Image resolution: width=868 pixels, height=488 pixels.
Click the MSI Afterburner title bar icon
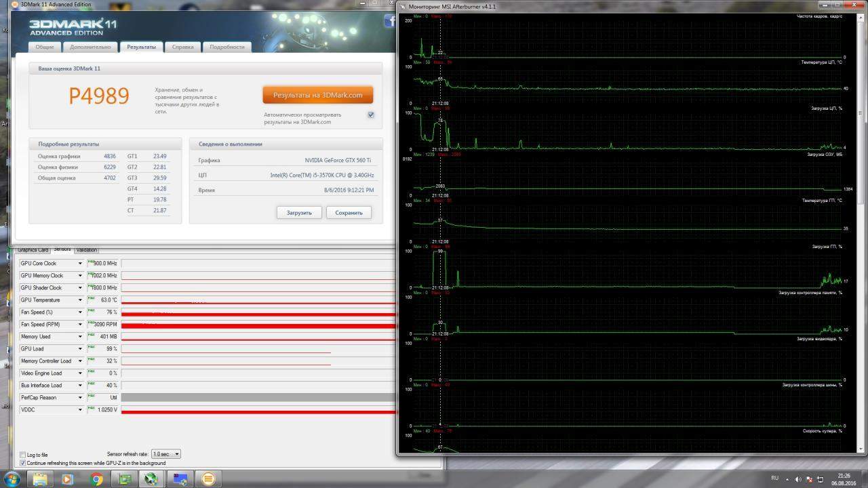coord(403,6)
